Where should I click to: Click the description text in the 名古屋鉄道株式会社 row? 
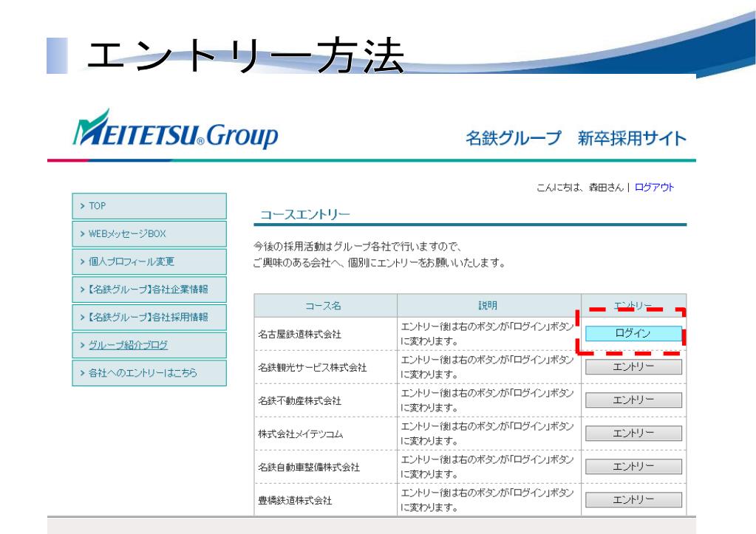tap(487, 334)
